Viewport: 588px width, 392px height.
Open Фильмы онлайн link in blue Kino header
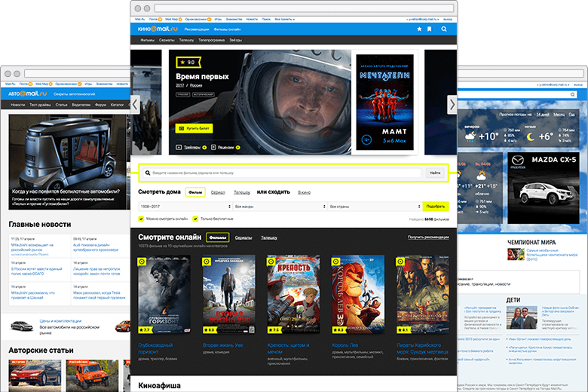[227, 29]
